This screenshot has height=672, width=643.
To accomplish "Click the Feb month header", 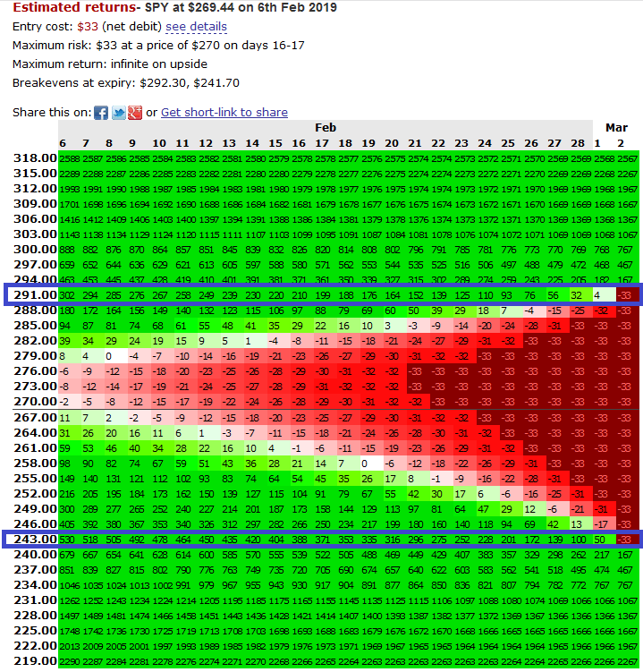I will (326, 128).
